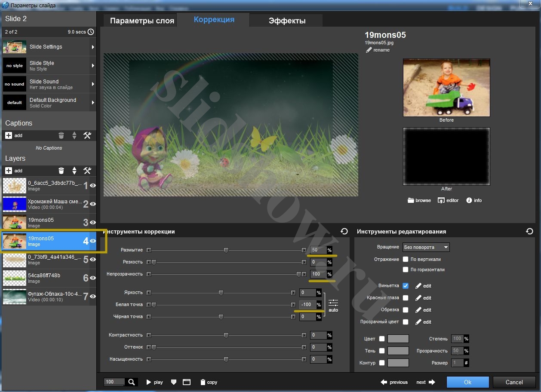Viewport: 541px width, 392px height.
Task: Click the Размытие blur slider handle
Action: point(226,250)
